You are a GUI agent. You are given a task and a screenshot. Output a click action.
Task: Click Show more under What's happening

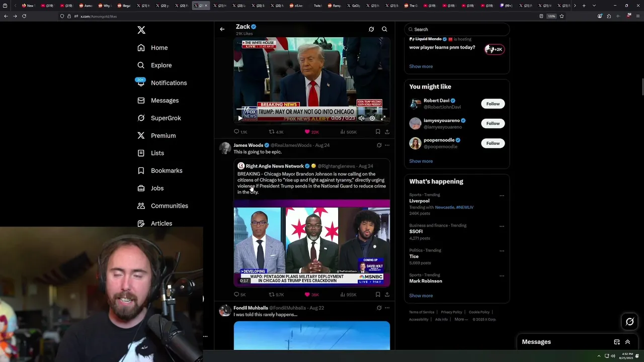[x=421, y=296]
